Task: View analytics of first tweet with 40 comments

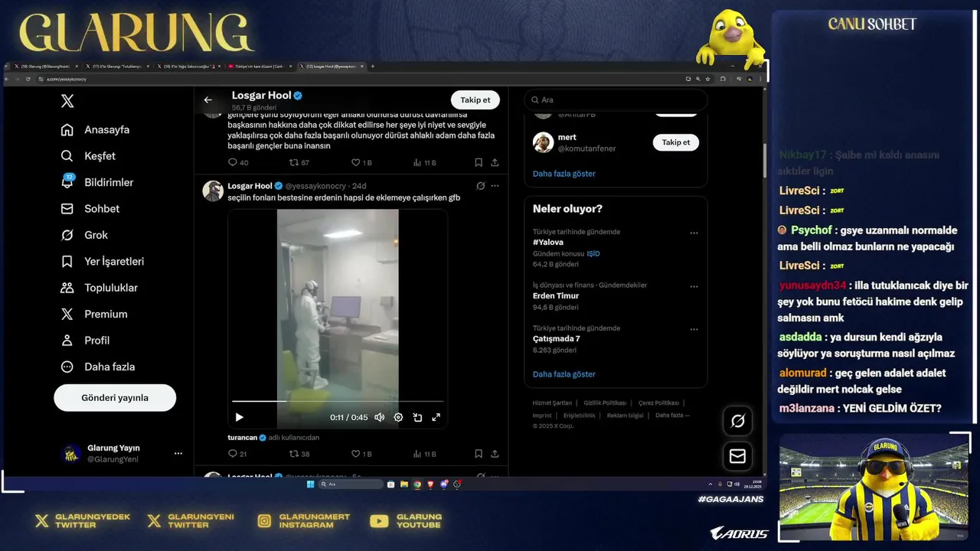Action: (x=424, y=163)
